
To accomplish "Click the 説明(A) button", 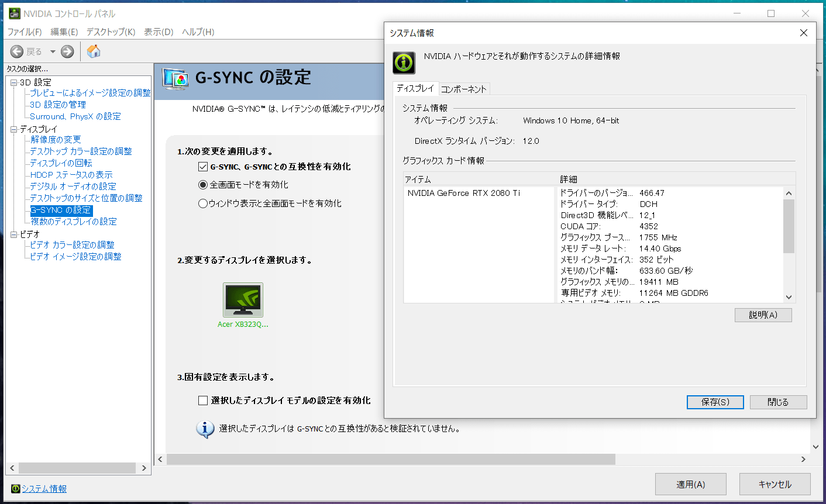I will 763,315.
